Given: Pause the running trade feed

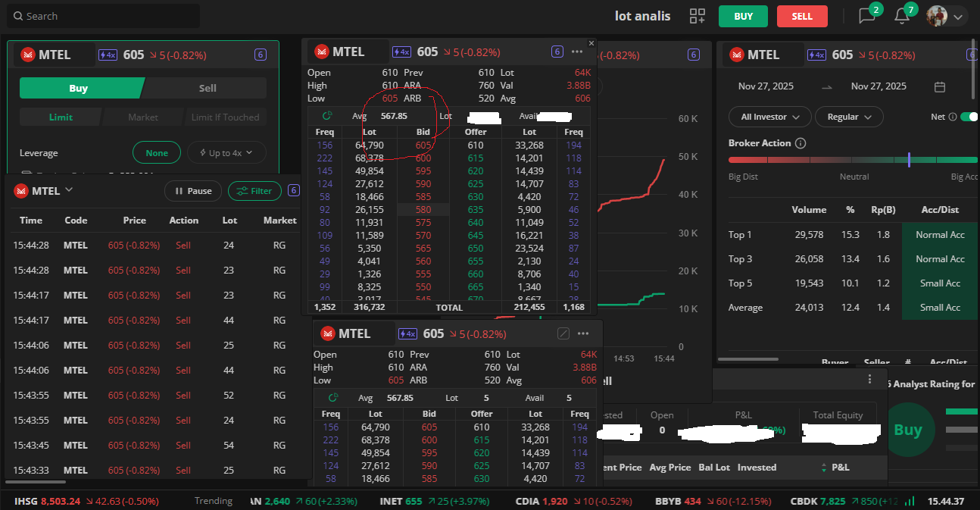Looking at the screenshot, I should 193,191.
